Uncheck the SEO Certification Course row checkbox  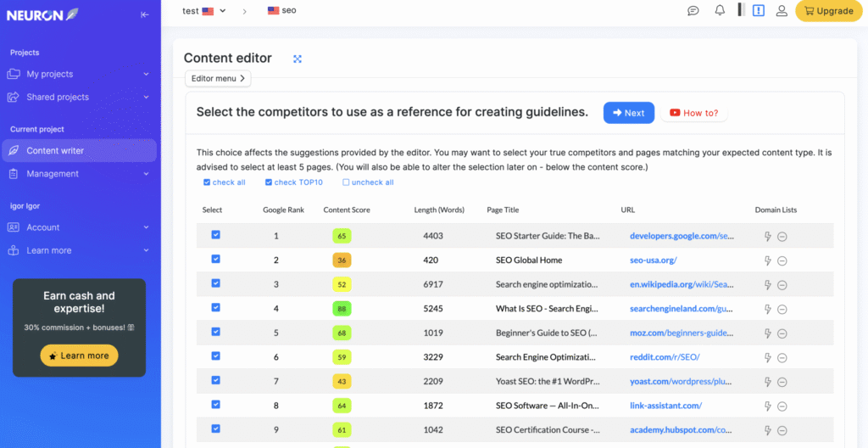216,428
